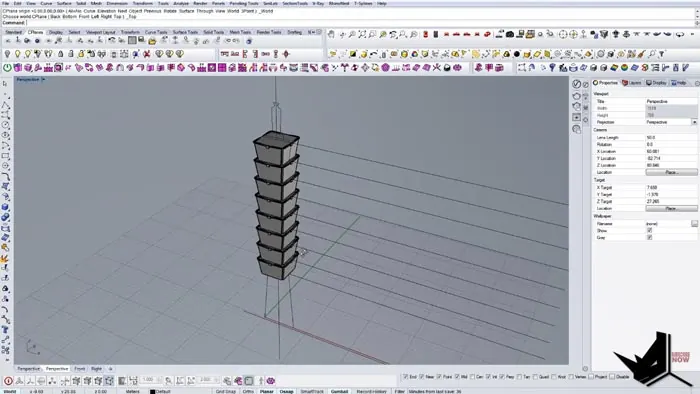This screenshot has width=700, height=394.
Task: Click the camera icon in top toolbar
Action: 510,34
